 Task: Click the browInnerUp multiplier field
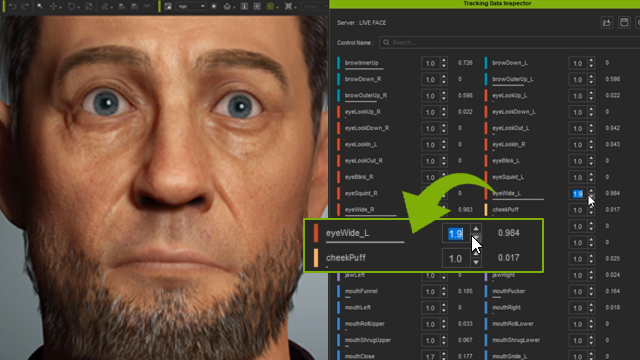click(x=430, y=63)
